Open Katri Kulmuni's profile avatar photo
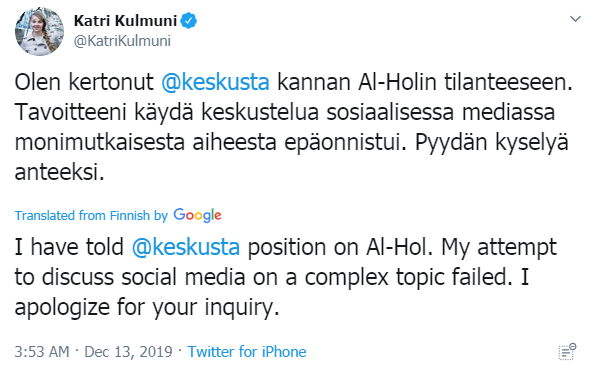 click(39, 32)
